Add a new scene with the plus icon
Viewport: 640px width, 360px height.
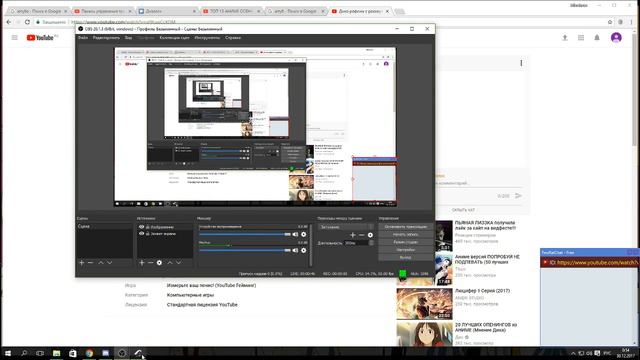pos(82,263)
